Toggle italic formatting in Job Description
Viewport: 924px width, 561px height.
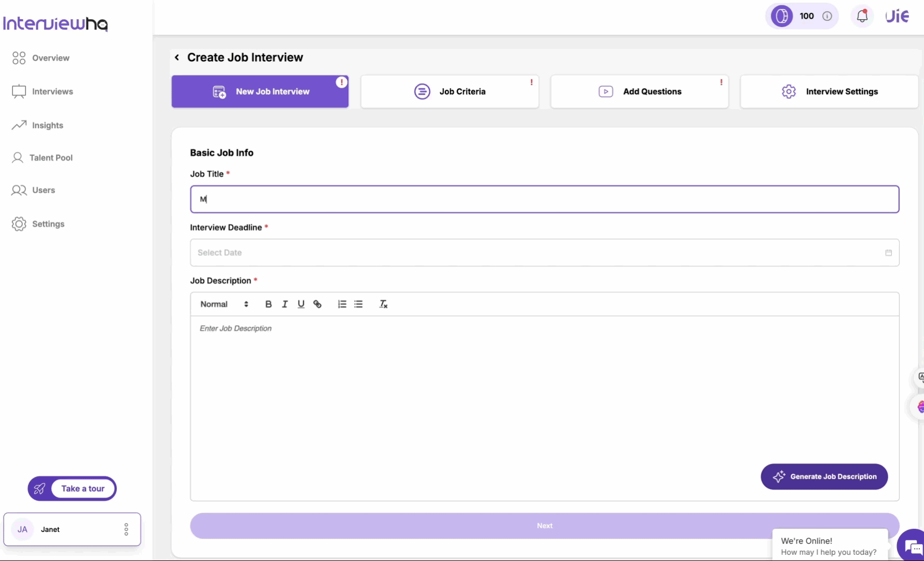coord(284,304)
